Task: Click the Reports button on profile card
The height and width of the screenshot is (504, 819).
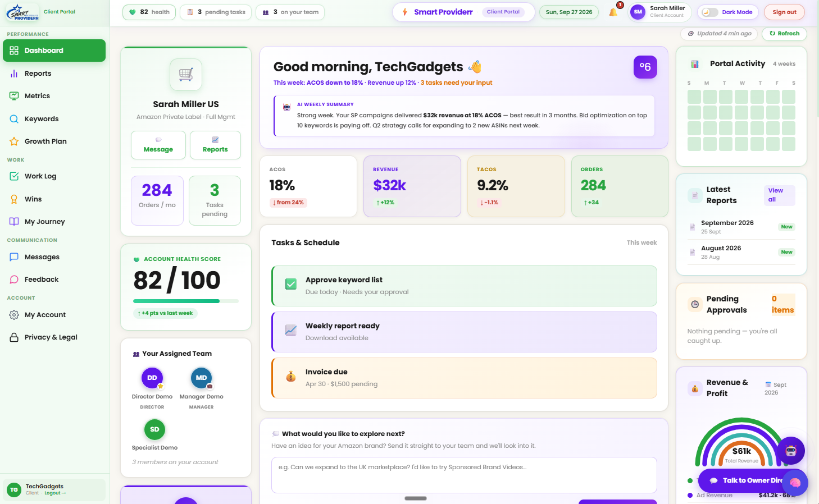Action: coord(215,145)
